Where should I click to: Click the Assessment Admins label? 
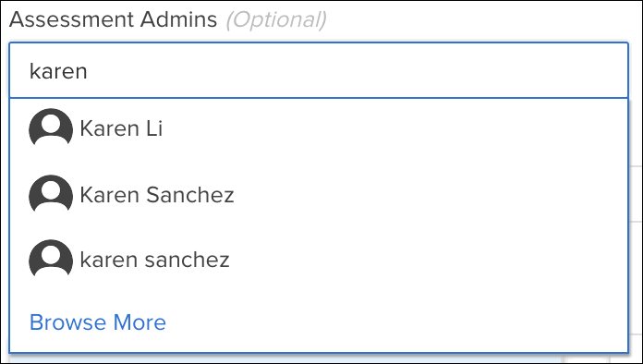[x=114, y=19]
